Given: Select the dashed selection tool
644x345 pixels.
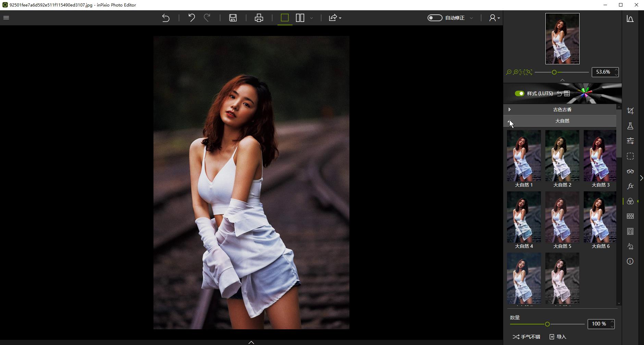Looking at the screenshot, I should (630, 156).
